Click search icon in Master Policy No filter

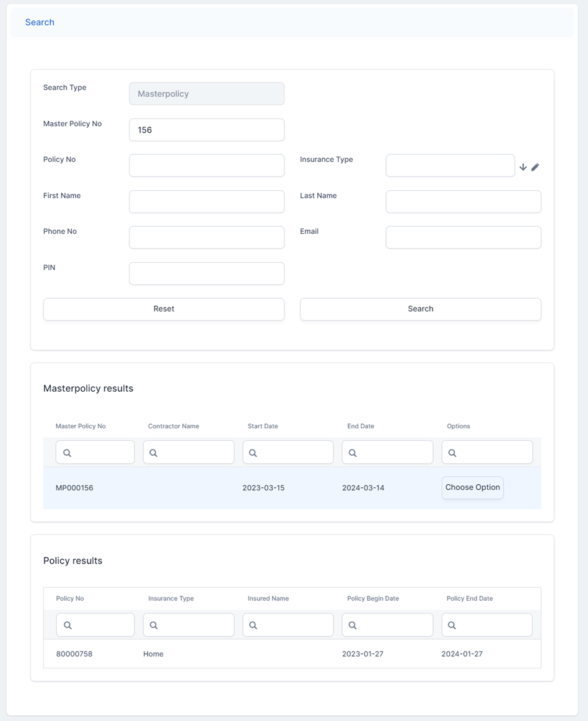click(68, 453)
